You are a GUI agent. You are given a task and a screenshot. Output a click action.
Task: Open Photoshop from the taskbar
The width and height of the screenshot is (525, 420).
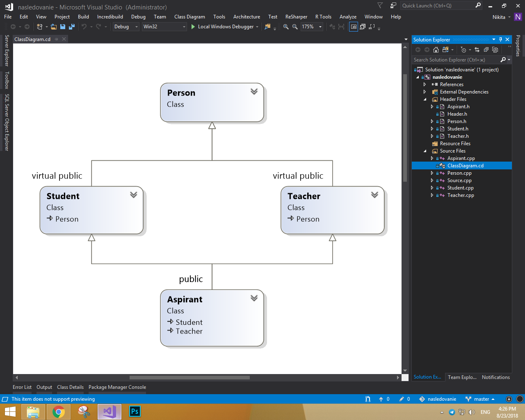tap(135, 412)
